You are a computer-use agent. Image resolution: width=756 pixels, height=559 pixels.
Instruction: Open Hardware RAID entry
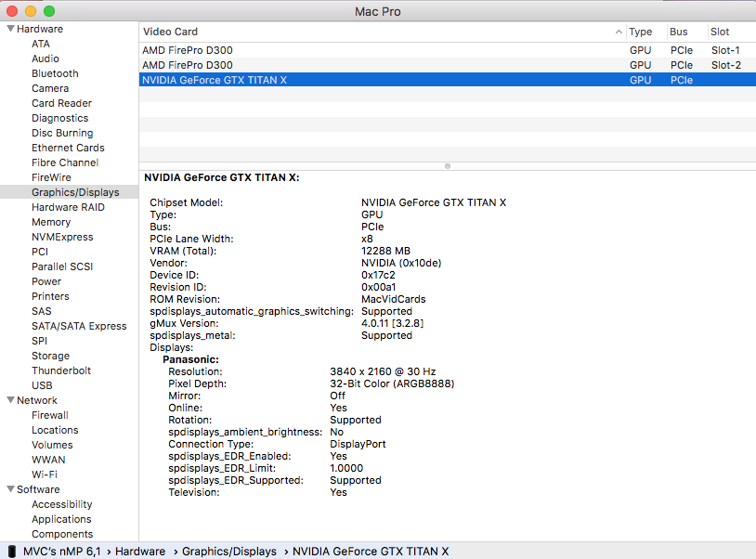coord(68,207)
